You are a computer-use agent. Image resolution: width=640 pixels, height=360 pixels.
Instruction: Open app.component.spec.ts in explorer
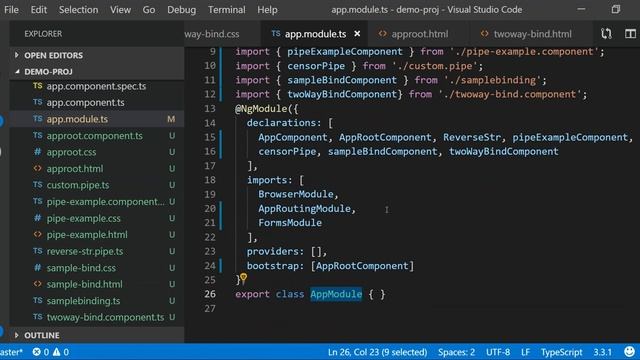tap(96, 86)
